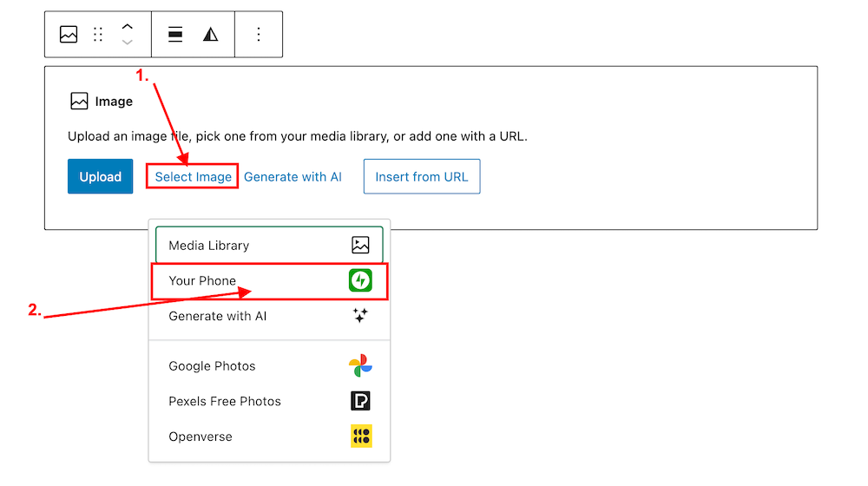
Task: Click the Openverse logo icon
Action: tap(360, 437)
